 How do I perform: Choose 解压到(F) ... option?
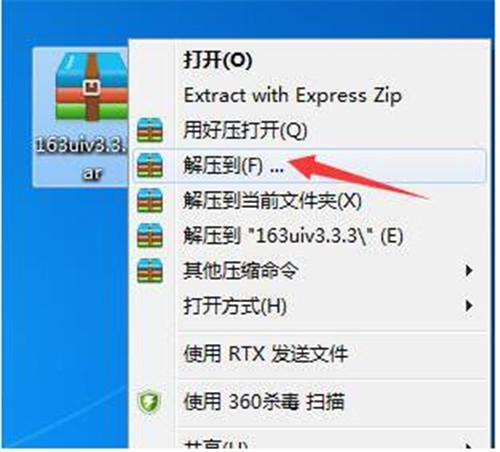[x=309, y=165]
